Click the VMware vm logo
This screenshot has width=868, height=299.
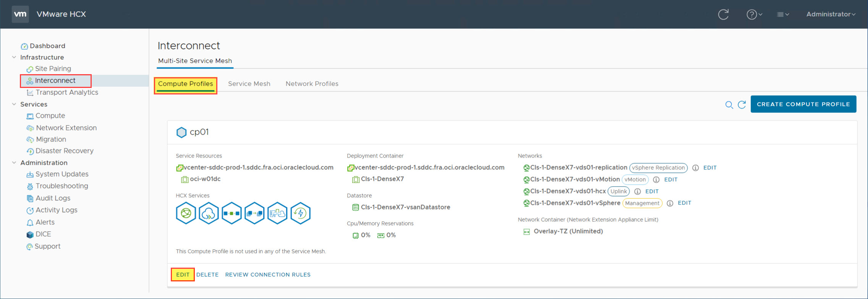click(20, 14)
